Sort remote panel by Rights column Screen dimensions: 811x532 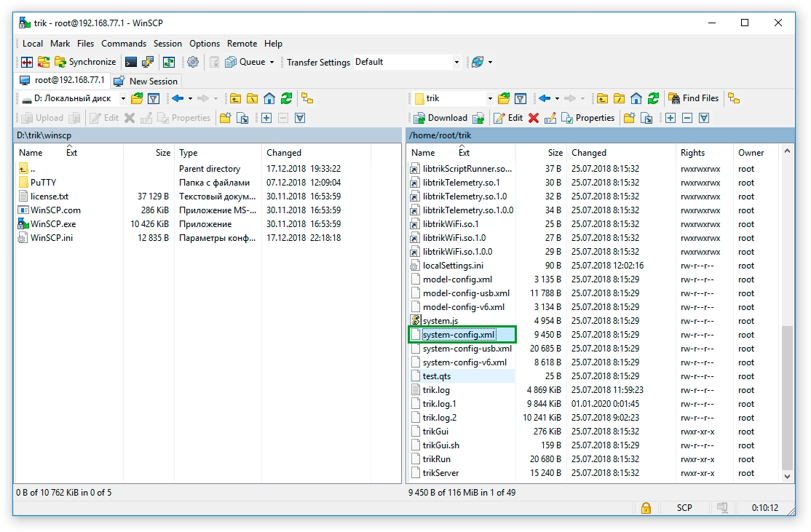704,153
